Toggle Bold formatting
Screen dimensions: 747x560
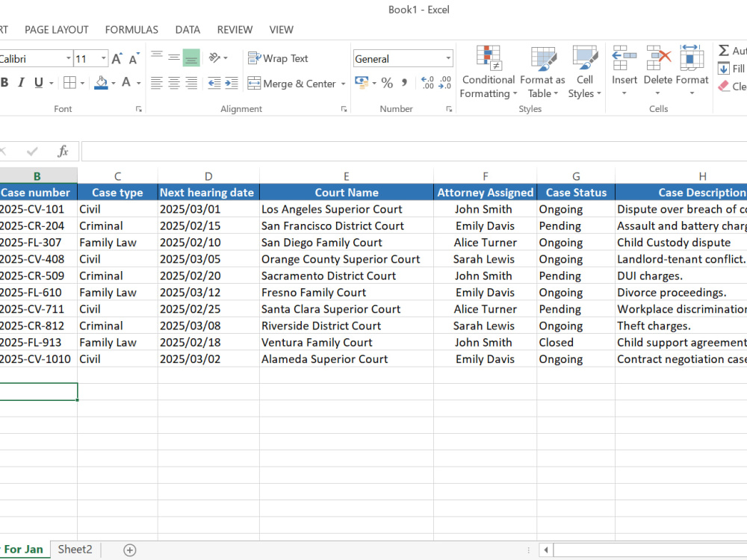point(4,83)
